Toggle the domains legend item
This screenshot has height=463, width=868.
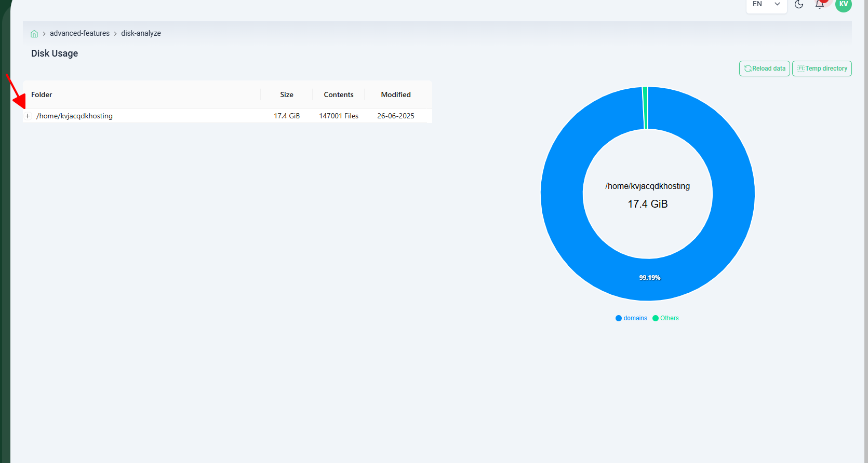(x=631, y=318)
